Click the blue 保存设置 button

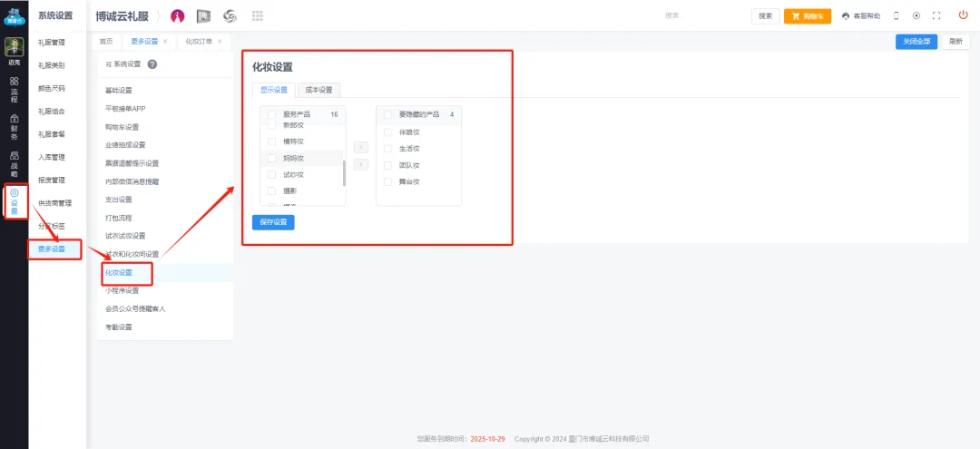click(273, 222)
